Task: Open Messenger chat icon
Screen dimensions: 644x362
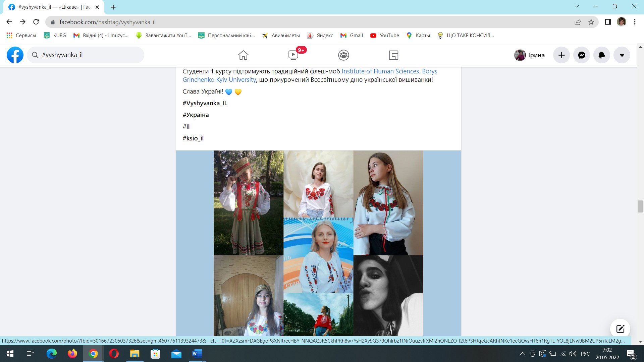Action: click(x=582, y=55)
